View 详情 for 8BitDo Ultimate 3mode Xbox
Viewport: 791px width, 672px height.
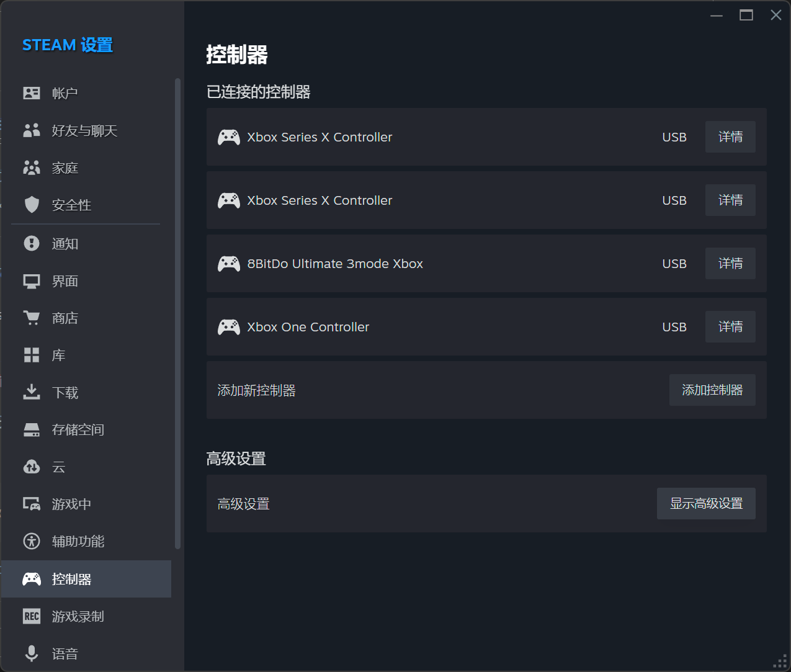[730, 264]
